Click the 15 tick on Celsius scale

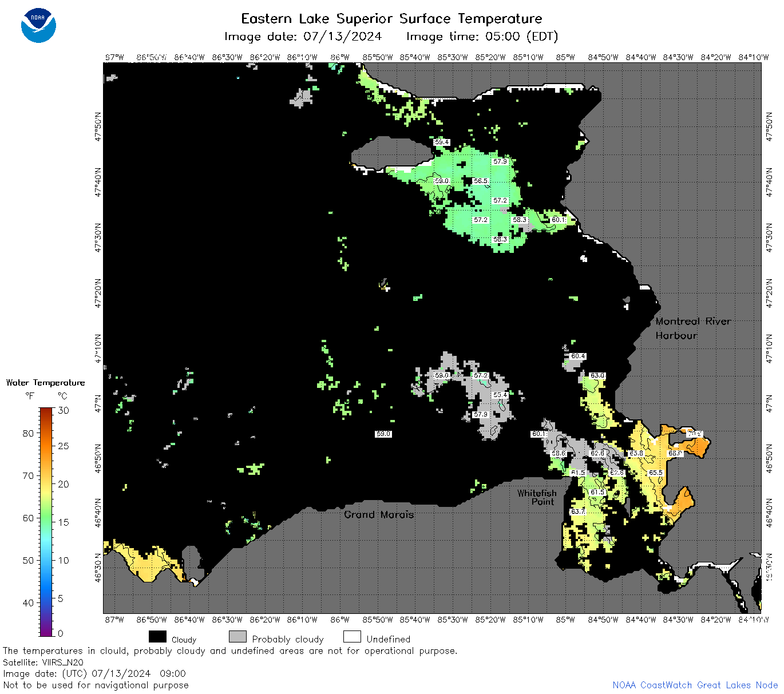click(64, 522)
